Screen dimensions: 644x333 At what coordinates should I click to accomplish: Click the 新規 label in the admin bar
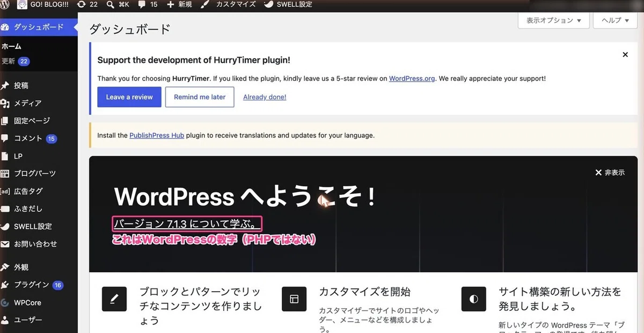(x=185, y=4)
